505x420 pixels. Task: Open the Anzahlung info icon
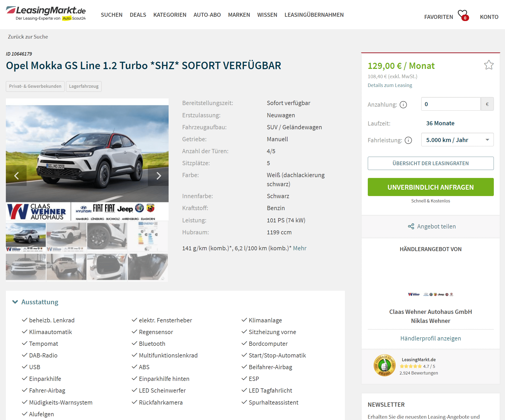[403, 105]
